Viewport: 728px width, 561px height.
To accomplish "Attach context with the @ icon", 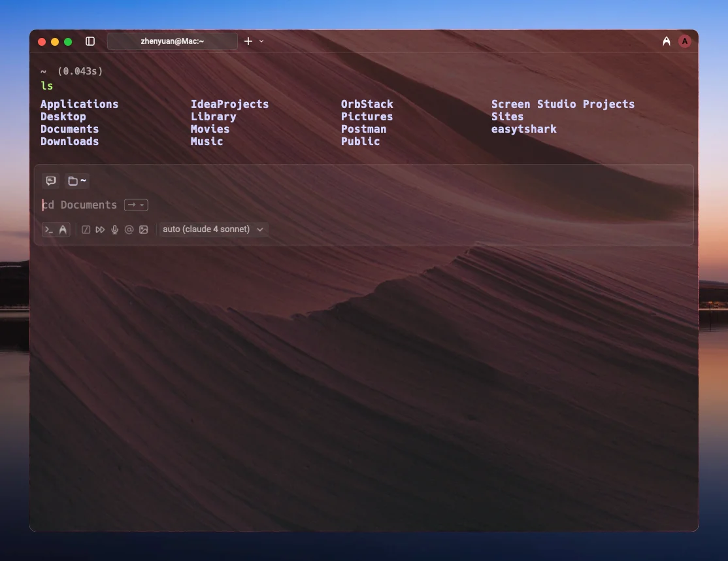I will point(129,229).
